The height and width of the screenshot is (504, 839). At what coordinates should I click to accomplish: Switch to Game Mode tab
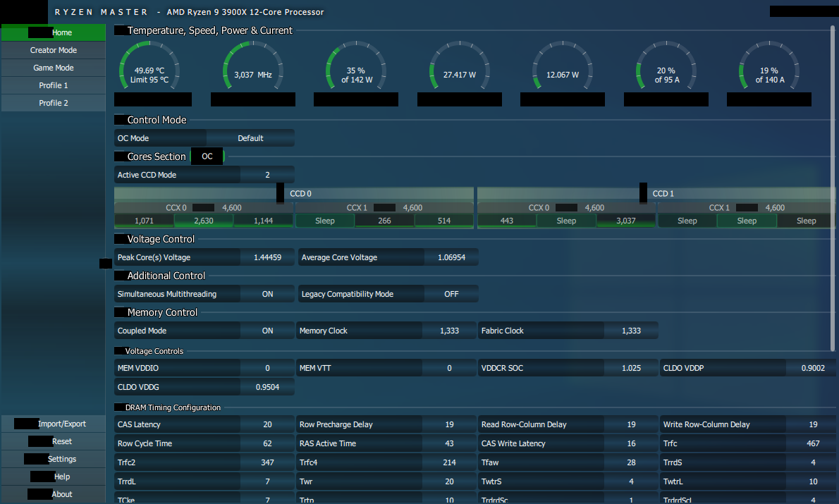54,68
